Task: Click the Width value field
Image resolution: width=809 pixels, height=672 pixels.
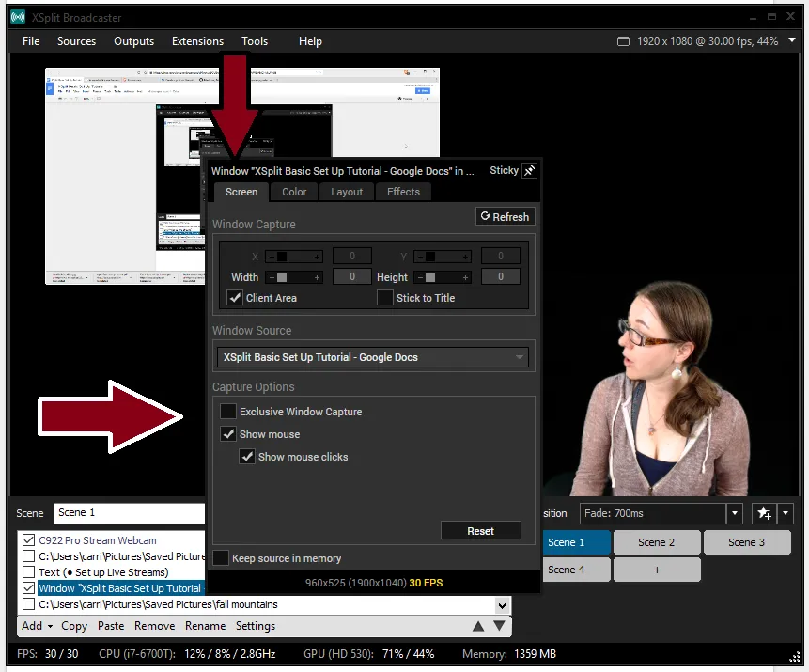Action: [352, 276]
